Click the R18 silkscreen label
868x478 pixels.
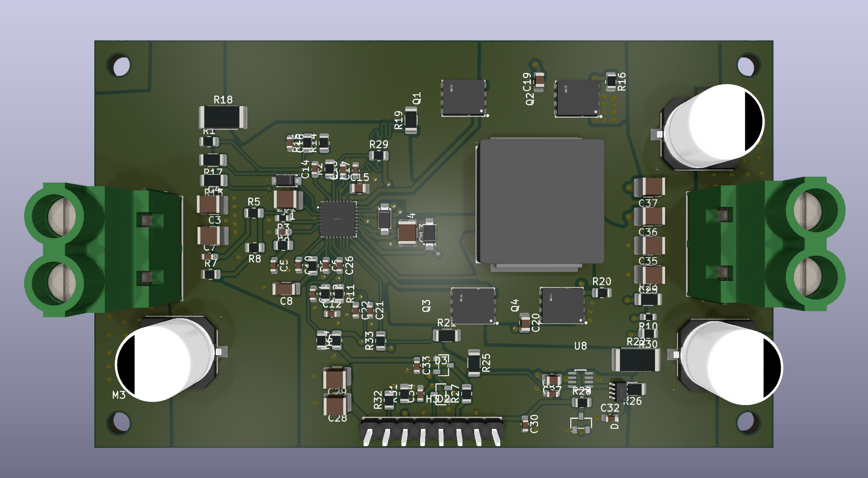[223, 100]
